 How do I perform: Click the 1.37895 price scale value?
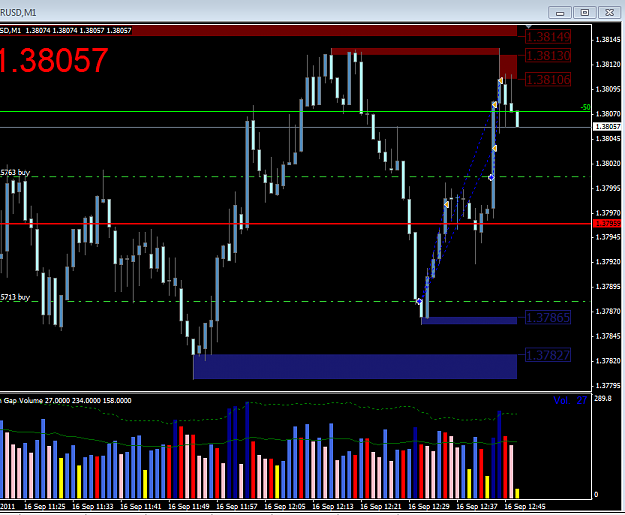608,287
